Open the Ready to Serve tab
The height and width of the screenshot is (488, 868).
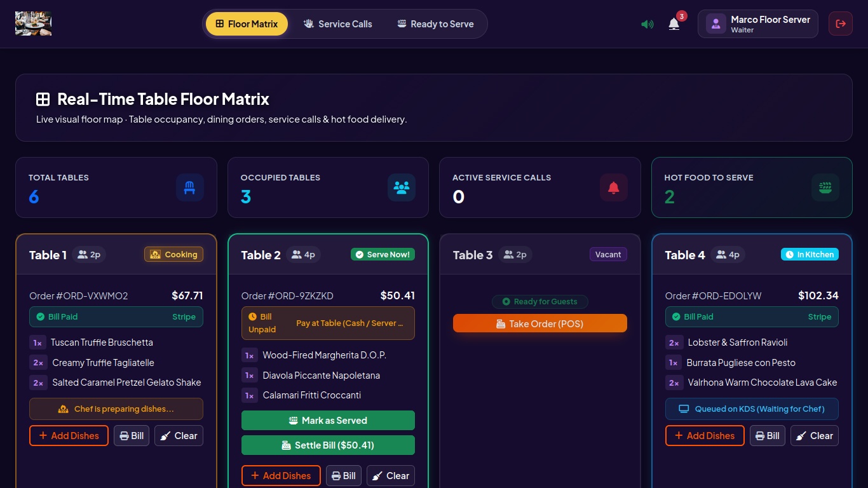point(436,24)
